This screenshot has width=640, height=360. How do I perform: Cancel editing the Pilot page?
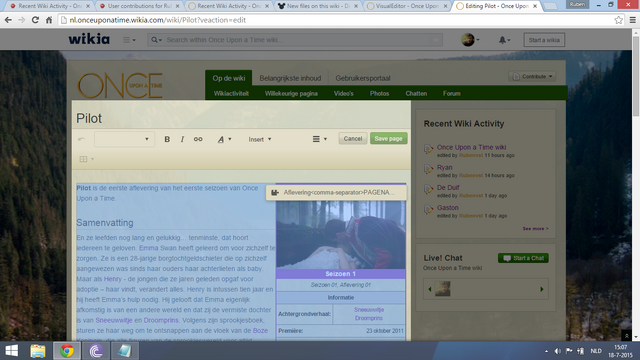[x=353, y=138]
